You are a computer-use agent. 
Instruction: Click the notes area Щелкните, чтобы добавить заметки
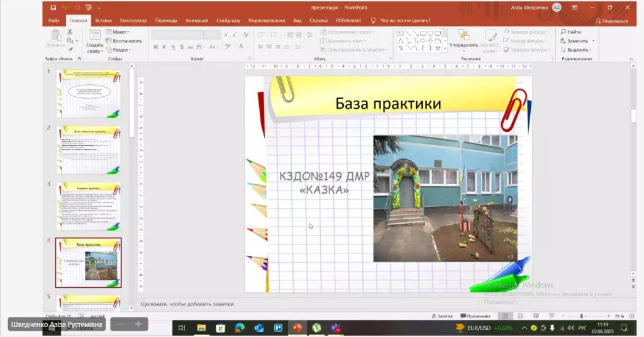[x=187, y=304]
